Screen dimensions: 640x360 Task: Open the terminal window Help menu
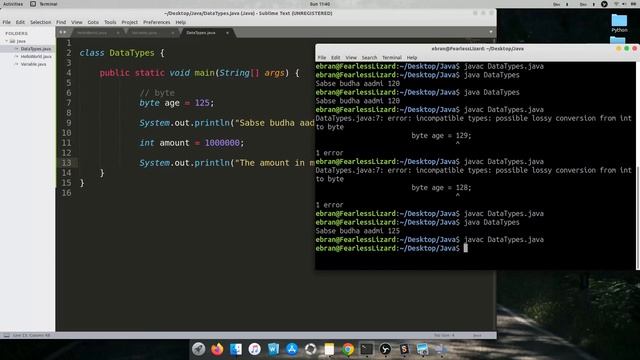coord(412,58)
